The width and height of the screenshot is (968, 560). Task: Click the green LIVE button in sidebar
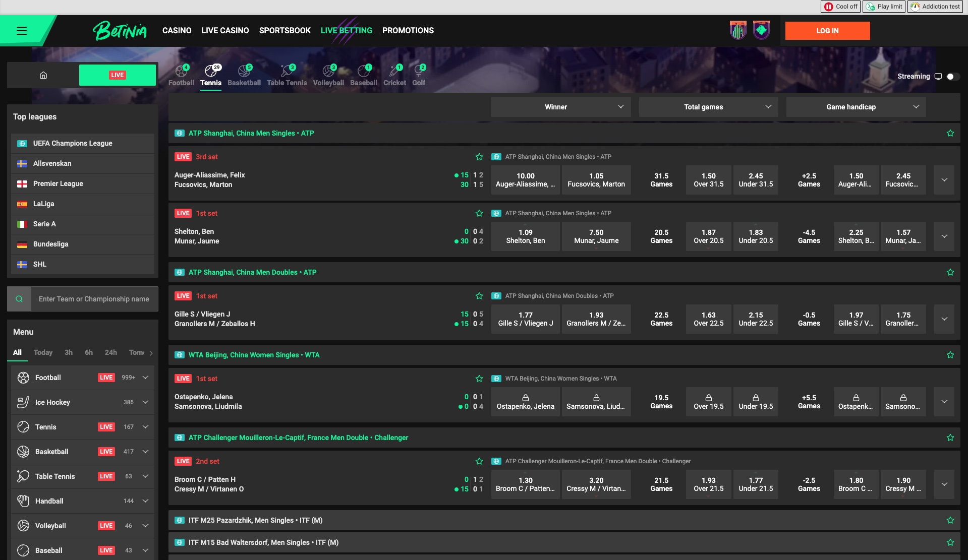pos(117,75)
